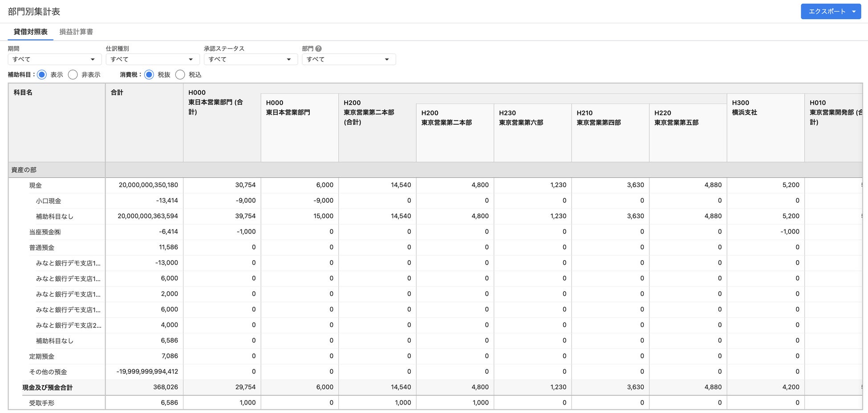Click the 部門別集計表 page title
Screen dimensions: 868x413
[34, 12]
